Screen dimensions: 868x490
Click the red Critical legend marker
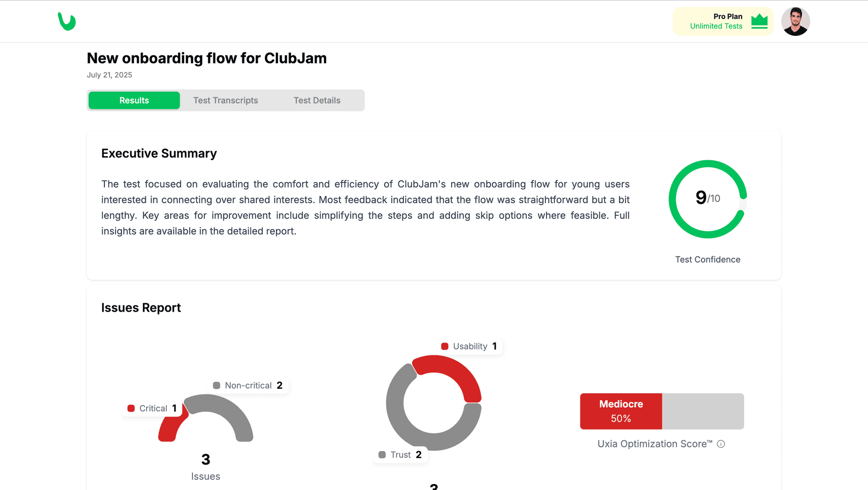point(131,408)
